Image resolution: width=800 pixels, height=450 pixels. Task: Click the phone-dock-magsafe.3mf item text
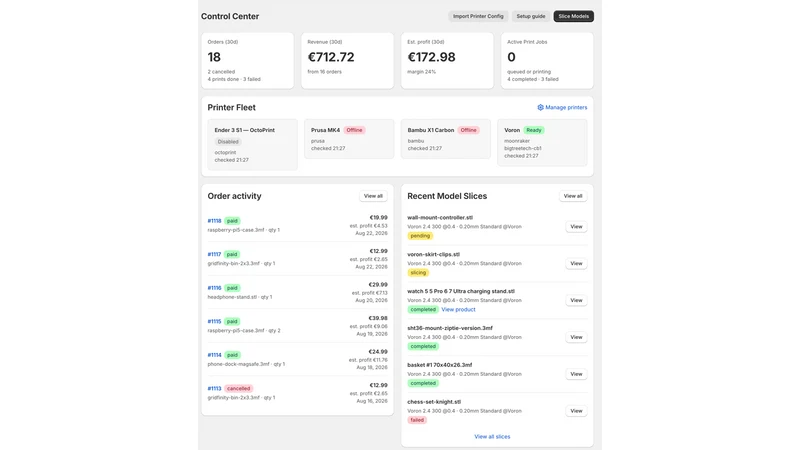[238, 364]
